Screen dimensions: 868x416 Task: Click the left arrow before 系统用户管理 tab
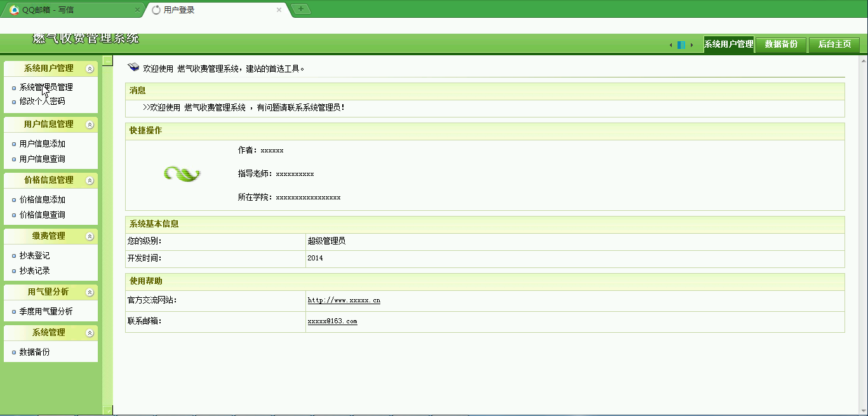point(672,45)
